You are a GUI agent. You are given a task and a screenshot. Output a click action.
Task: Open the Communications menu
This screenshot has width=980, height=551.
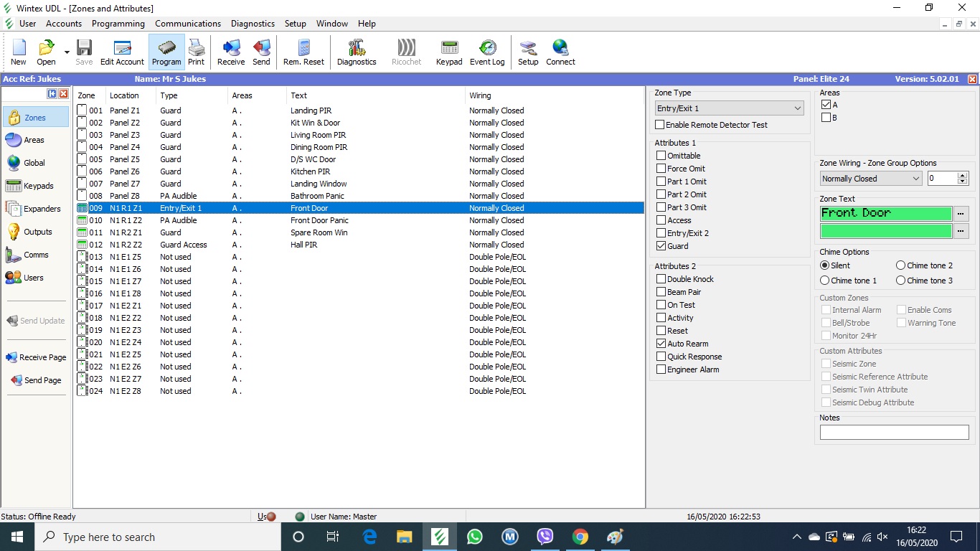tap(188, 24)
